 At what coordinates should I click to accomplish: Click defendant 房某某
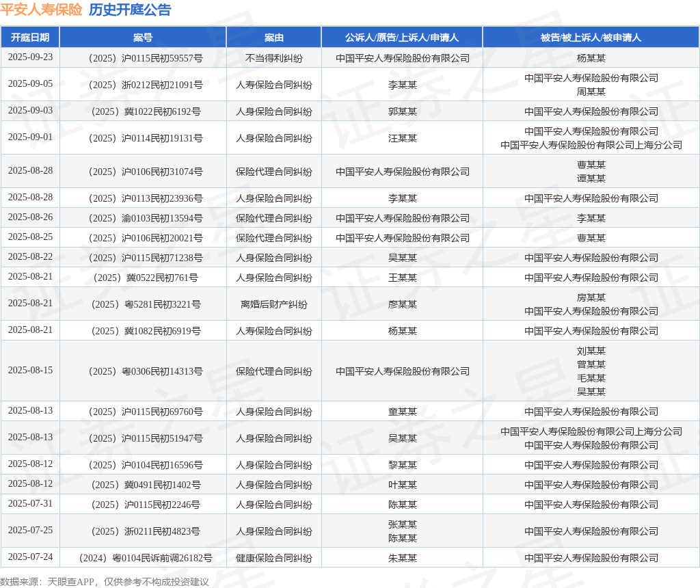591,298
